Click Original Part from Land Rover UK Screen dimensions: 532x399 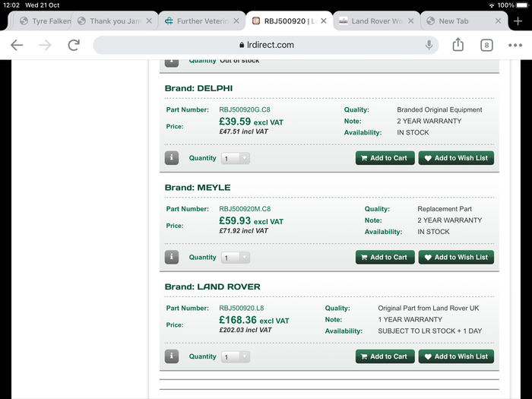coord(429,308)
